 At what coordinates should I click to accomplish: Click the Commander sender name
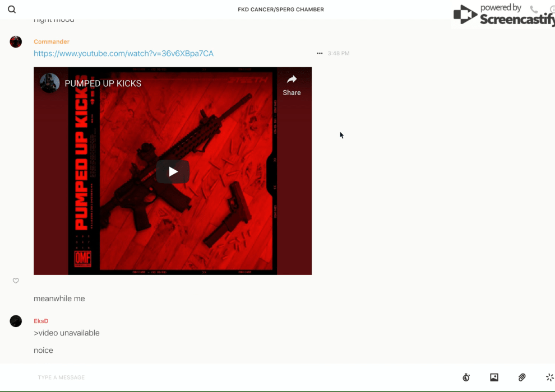click(x=52, y=42)
